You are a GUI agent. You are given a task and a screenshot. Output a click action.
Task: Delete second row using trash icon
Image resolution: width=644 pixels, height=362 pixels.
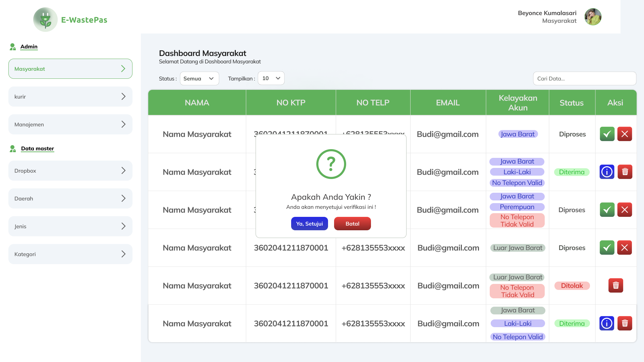[625, 172]
